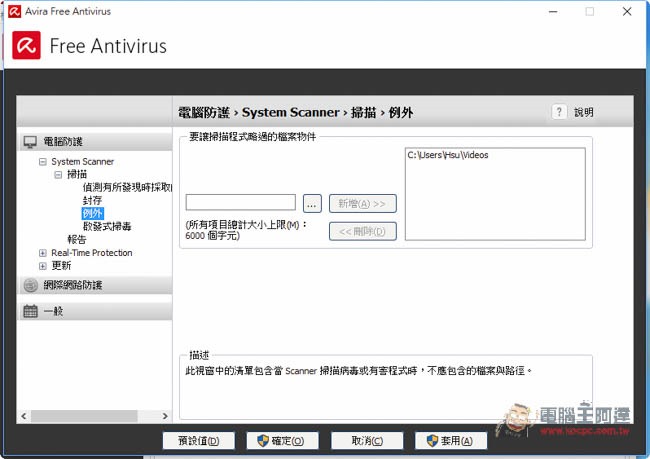Click the exclusion path input field
The image size is (650, 459).
240,202
